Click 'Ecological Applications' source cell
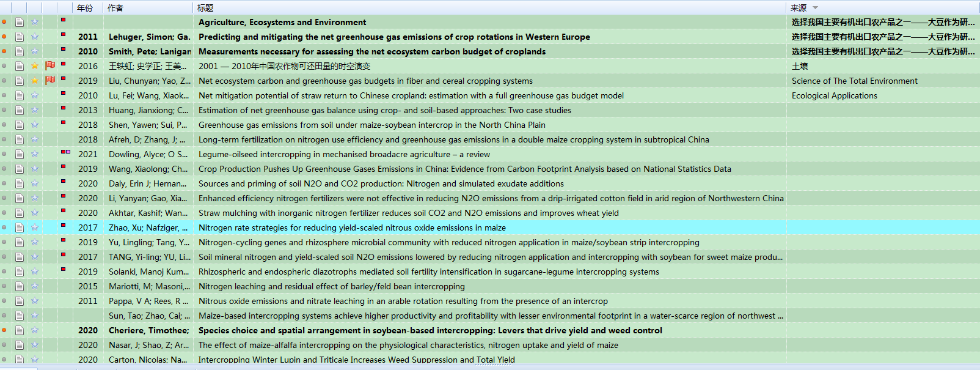The height and width of the screenshot is (370, 980). 834,95
